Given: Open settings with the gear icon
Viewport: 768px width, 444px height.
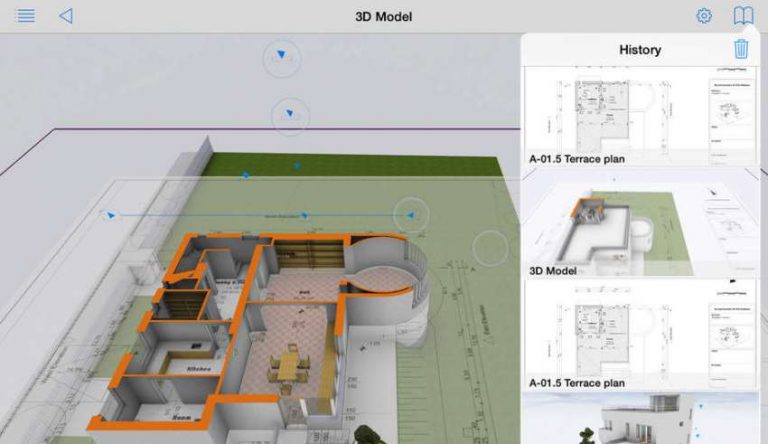Looking at the screenshot, I should click(704, 16).
